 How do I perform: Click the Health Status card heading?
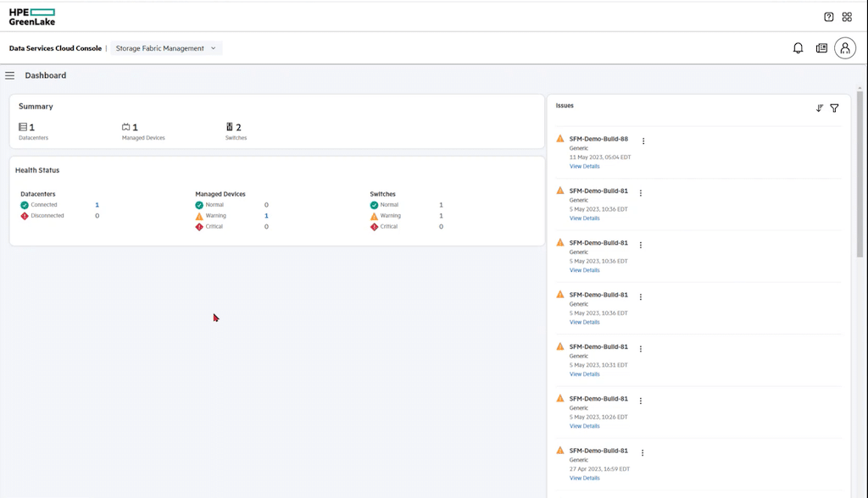tap(37, 170)
